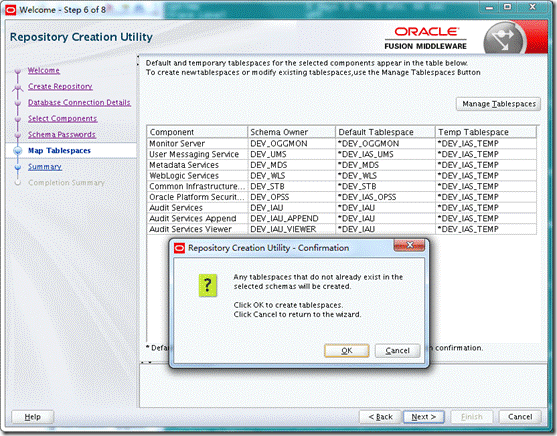
Task: Open the Welcome step link
Action: 44,70
